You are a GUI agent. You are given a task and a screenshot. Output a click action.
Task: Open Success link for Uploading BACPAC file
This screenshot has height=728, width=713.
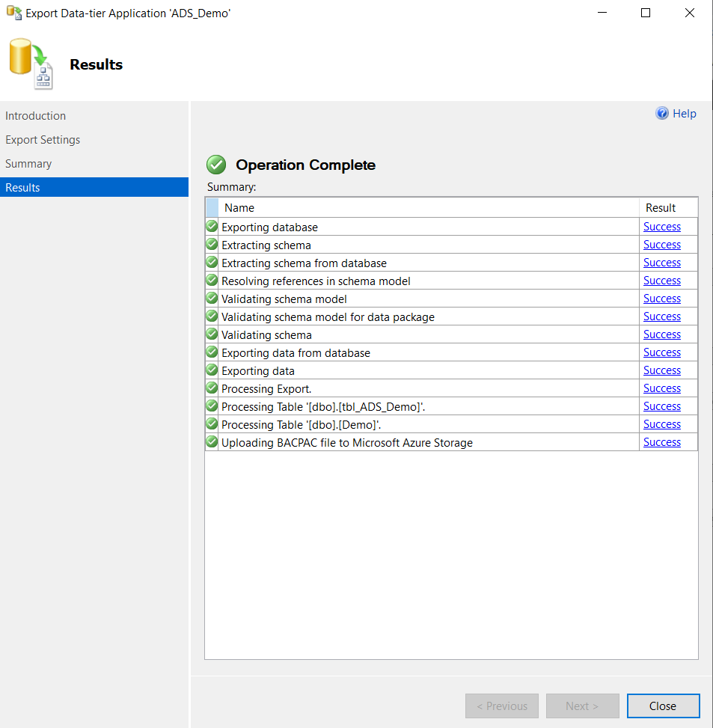click(662, 442)
